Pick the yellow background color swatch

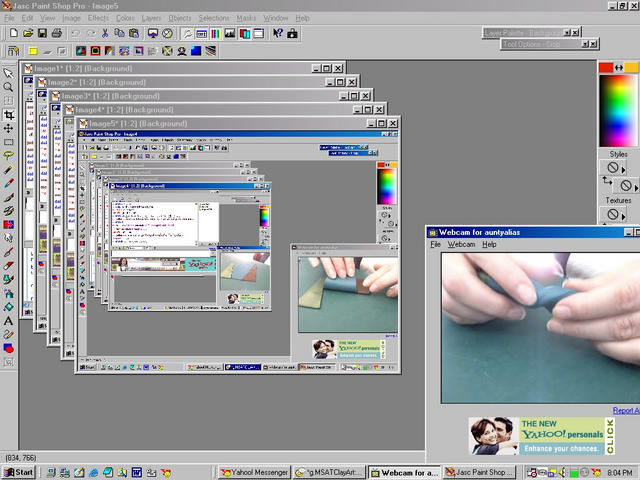pos(631,67)
